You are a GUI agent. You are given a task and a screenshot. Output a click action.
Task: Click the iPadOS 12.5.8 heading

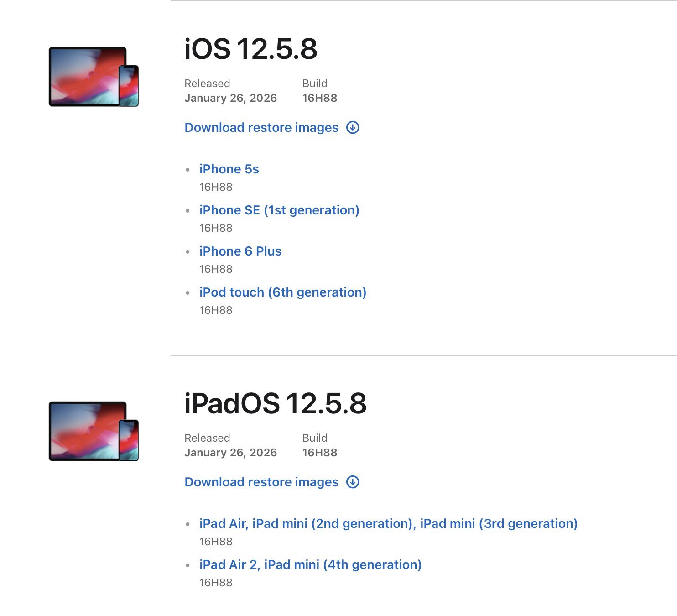(x=275, y=403)
